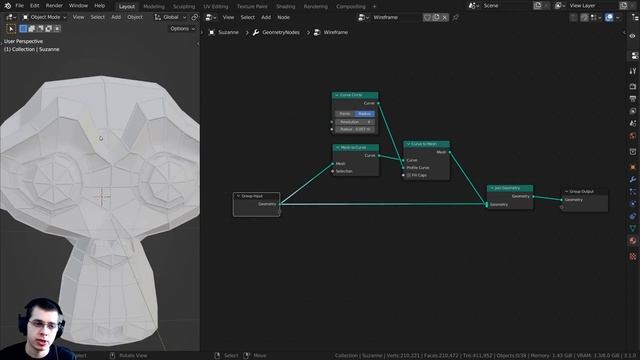The image size is (640, 360).
Task: Choose the Invert selection mode icon
Action: tap(49, 29)
